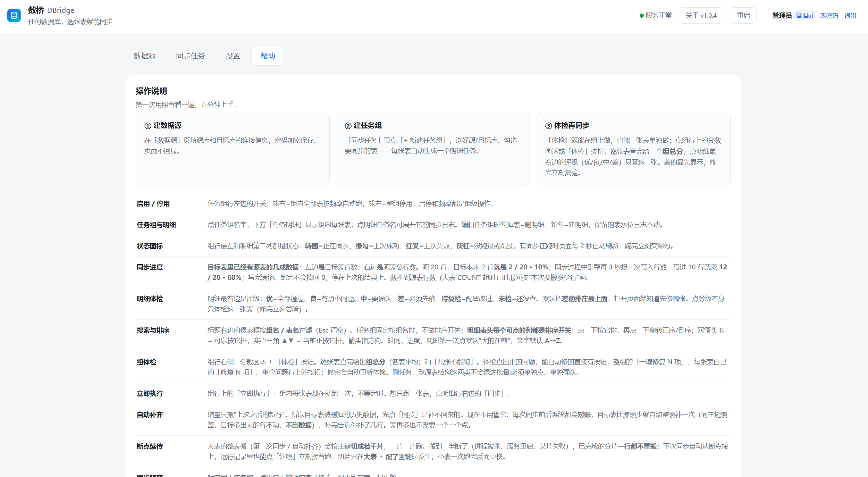Click the 服务正常 status text
This screenshot has height=477, width=868.
[x=659, y=16]
